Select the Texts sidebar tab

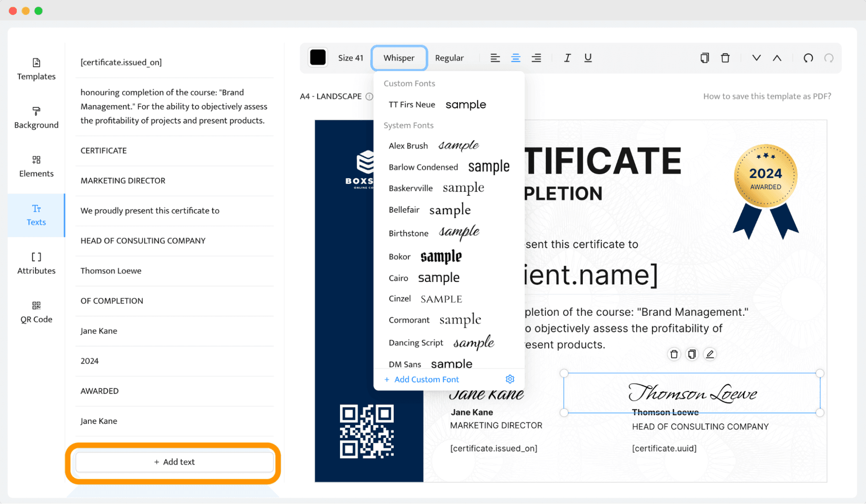point(36,215)
